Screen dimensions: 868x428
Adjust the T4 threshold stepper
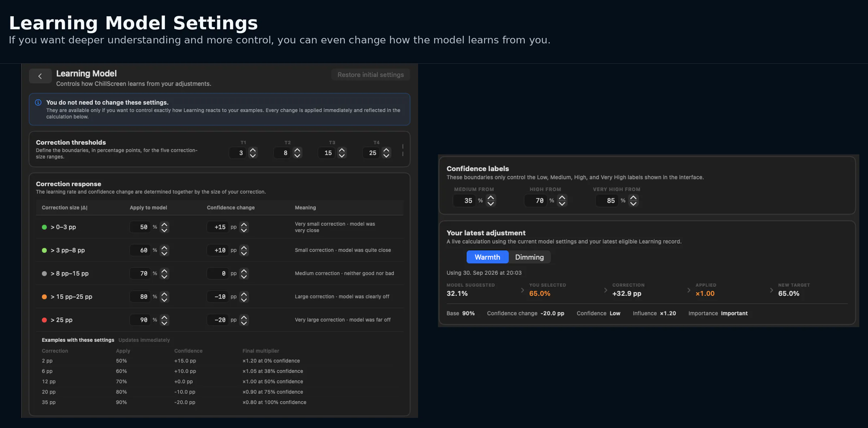click(x=386, y=153)
